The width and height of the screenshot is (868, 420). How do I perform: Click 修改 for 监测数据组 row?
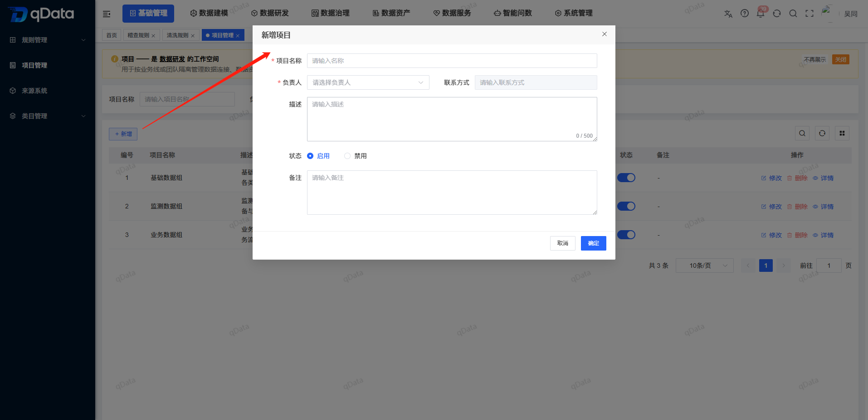pyautogui.click(x=771, y=207)
